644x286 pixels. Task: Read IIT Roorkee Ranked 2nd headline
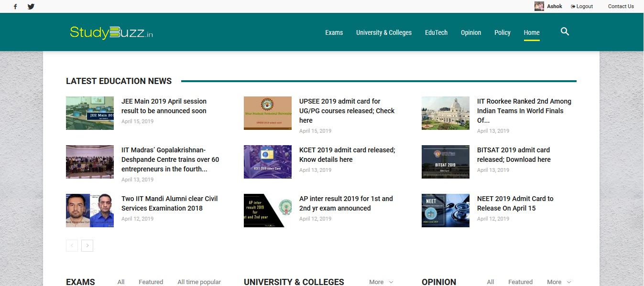click(524, 111)
